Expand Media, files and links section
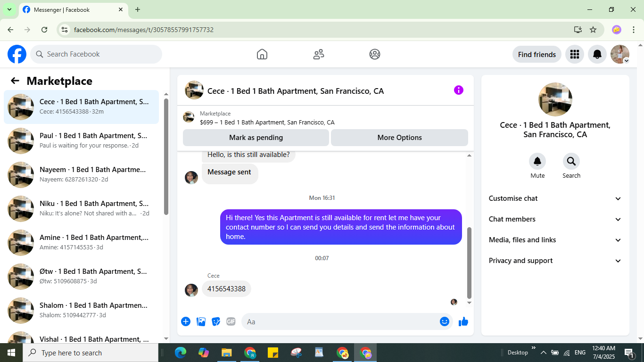644x362 pixels. pos(555,240)
